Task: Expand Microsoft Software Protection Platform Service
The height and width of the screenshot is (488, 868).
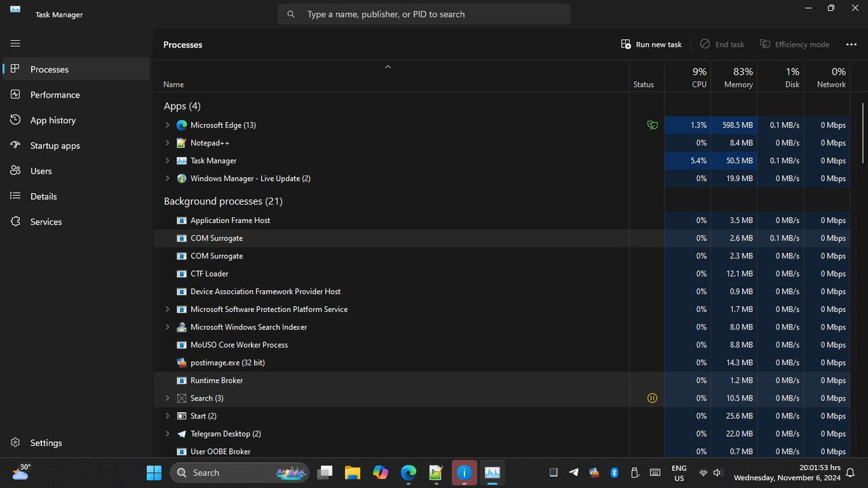Action: click(x=167, y=309)
